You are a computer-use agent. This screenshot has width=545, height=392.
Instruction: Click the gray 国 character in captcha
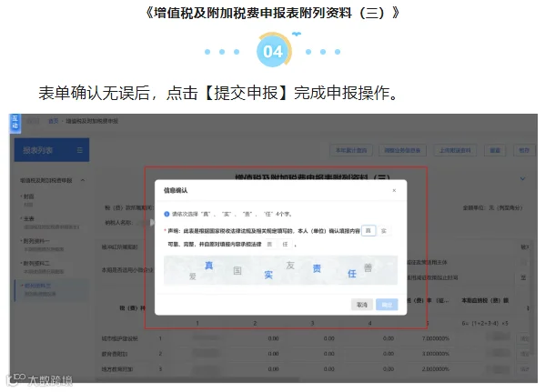pos(237,270)
